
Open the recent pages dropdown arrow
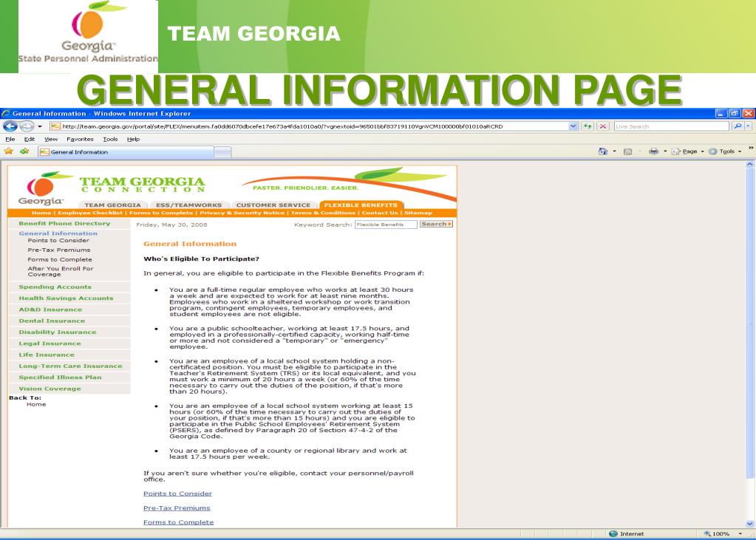point(39,126)
